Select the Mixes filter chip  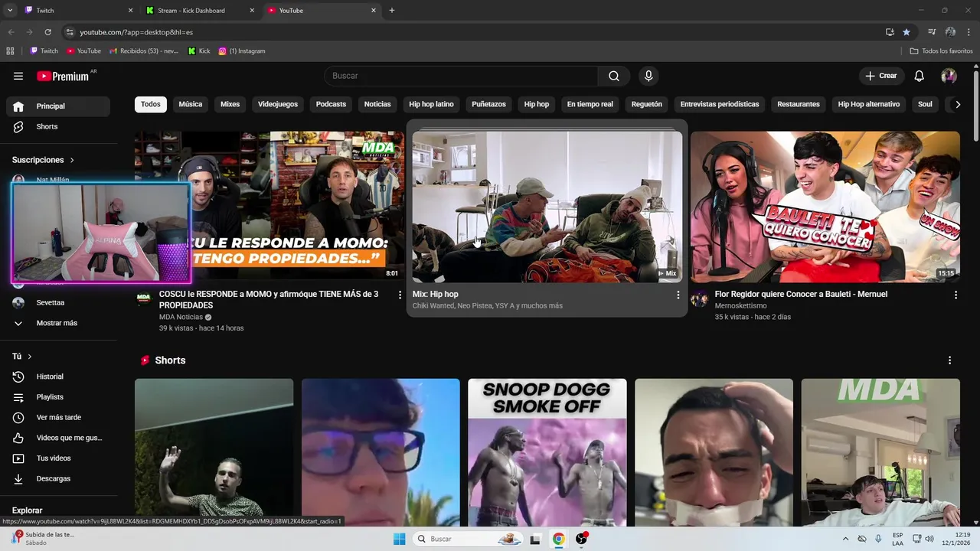(230, 104)
